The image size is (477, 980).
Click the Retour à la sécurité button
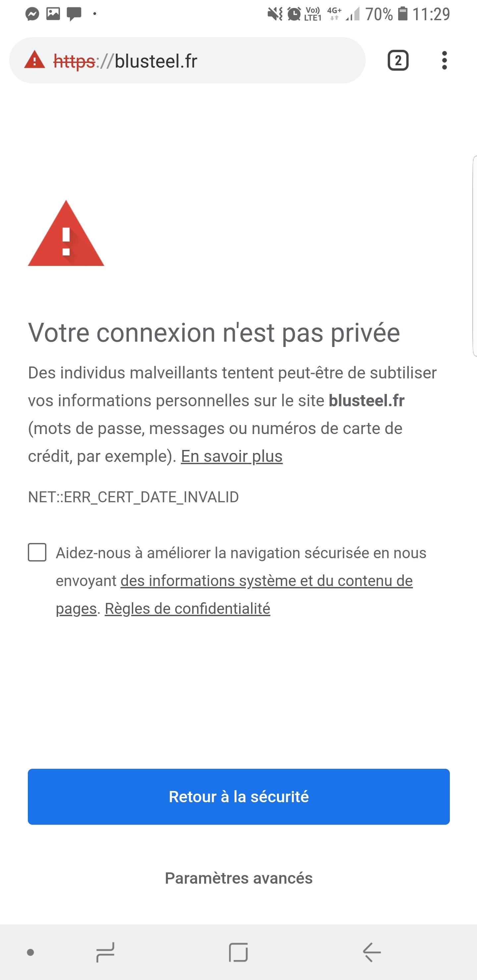click(239, 797)
